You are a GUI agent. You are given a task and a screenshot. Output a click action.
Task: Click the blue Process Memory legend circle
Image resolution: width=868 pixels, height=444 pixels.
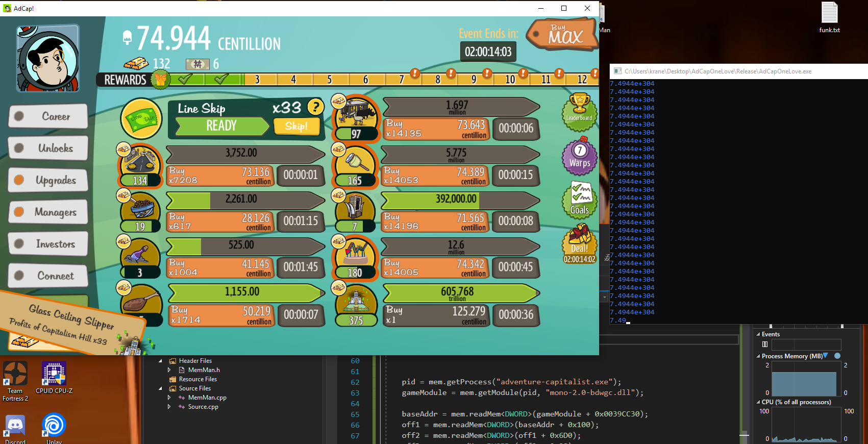[837, 356]
